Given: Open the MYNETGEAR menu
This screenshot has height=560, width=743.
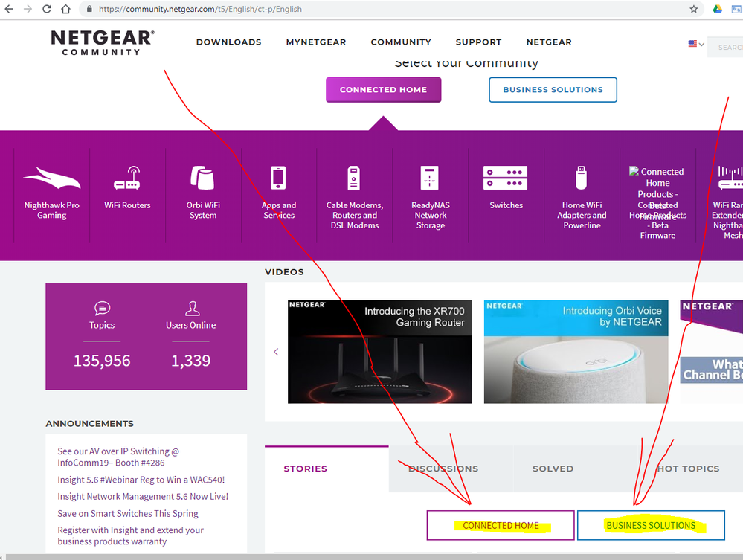Looking at the screenshot, I should coord(316,42).
